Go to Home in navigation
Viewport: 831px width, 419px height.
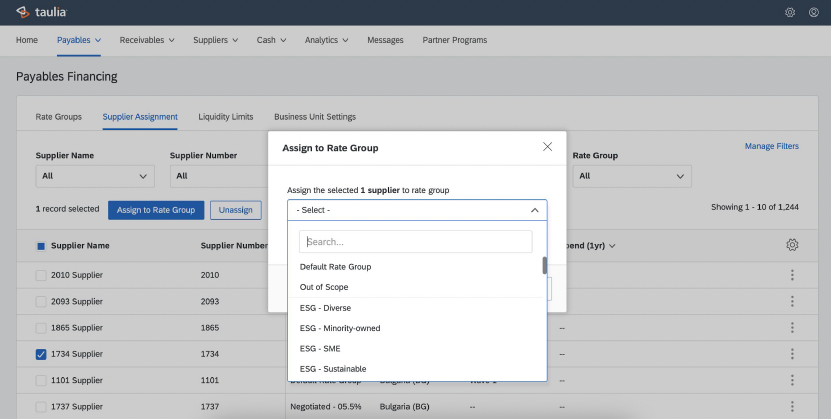click(26, 40)
